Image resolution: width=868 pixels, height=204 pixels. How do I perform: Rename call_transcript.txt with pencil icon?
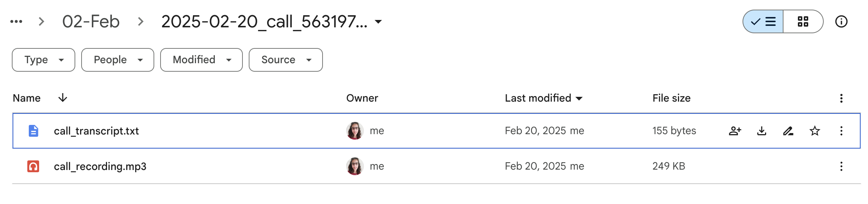(788, 131)
